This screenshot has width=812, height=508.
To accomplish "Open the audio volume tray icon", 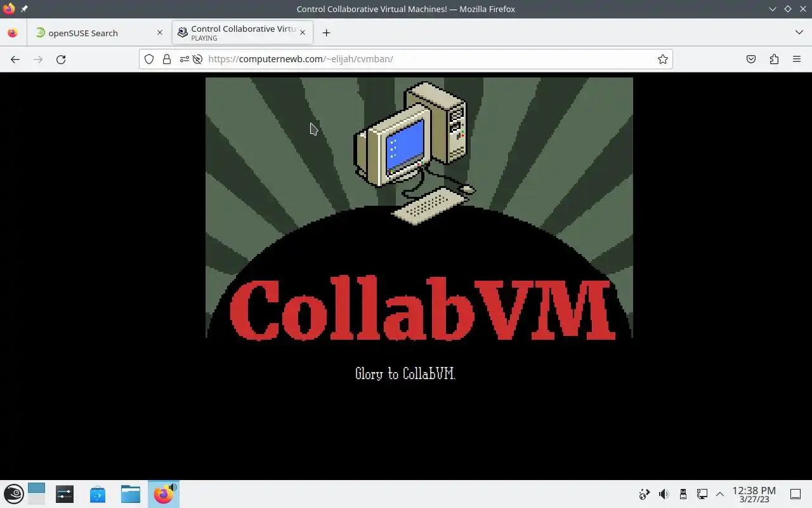I will point(664,494).
